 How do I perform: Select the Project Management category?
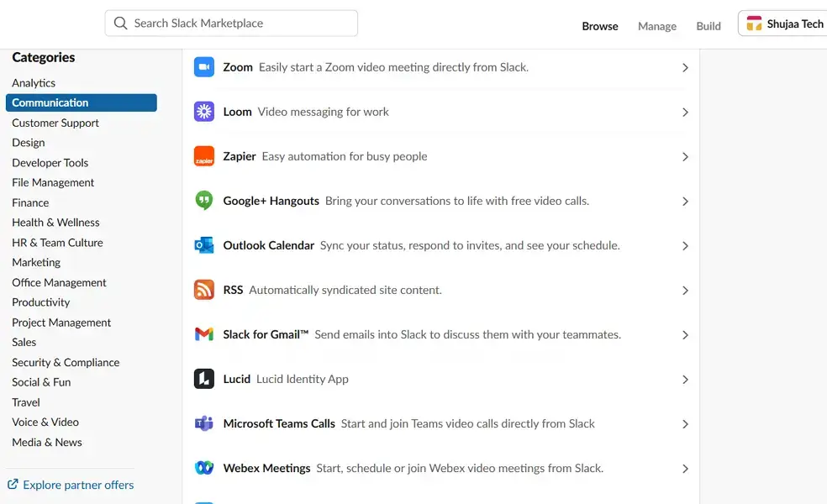click(x=61, y=322)
